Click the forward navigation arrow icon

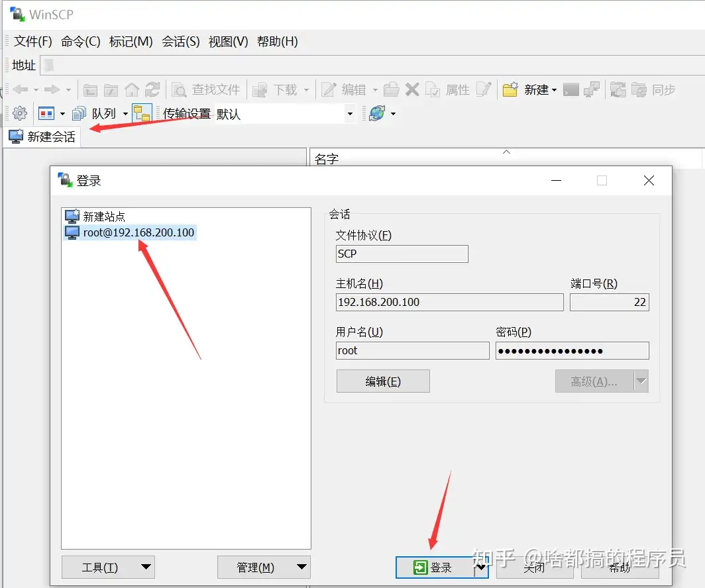52,90
